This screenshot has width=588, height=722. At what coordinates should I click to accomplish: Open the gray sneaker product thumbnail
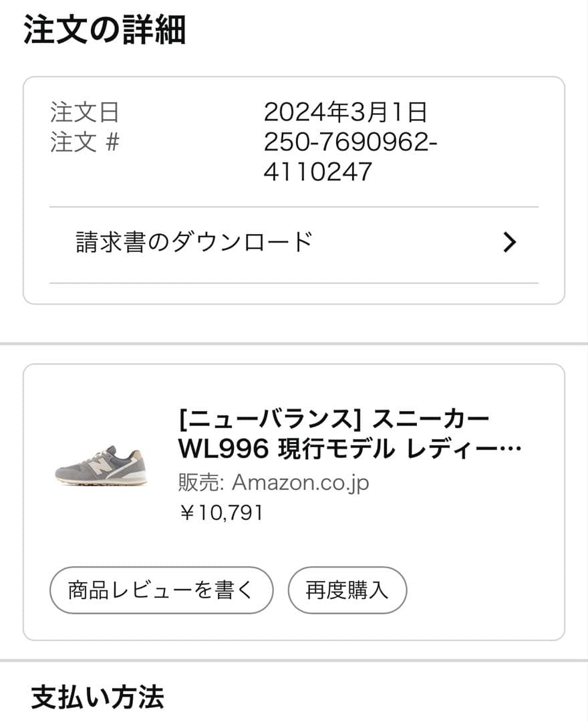[101, 465]
